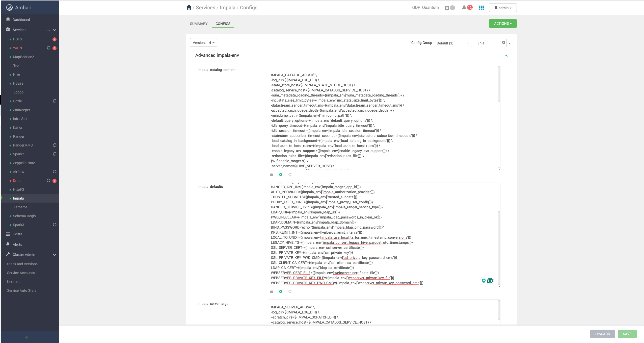The image size is (644, 343).
Task: Open the Ranger KMS service
Action: (23, 145)
